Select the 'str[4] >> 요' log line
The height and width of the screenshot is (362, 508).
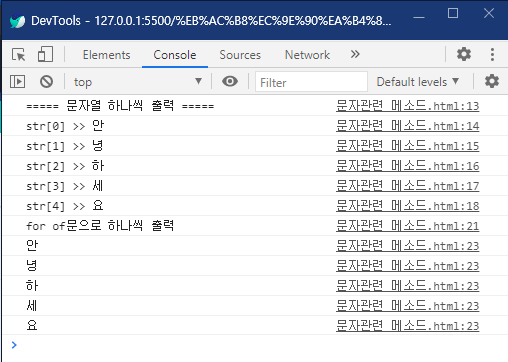click(65, 206)
